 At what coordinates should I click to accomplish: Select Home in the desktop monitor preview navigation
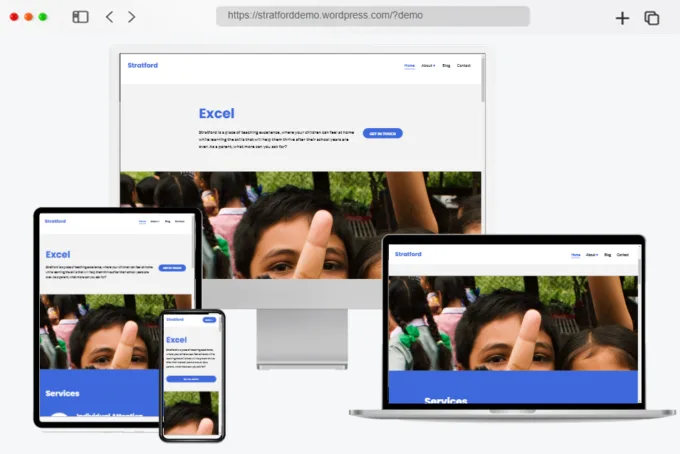(409, 65)
